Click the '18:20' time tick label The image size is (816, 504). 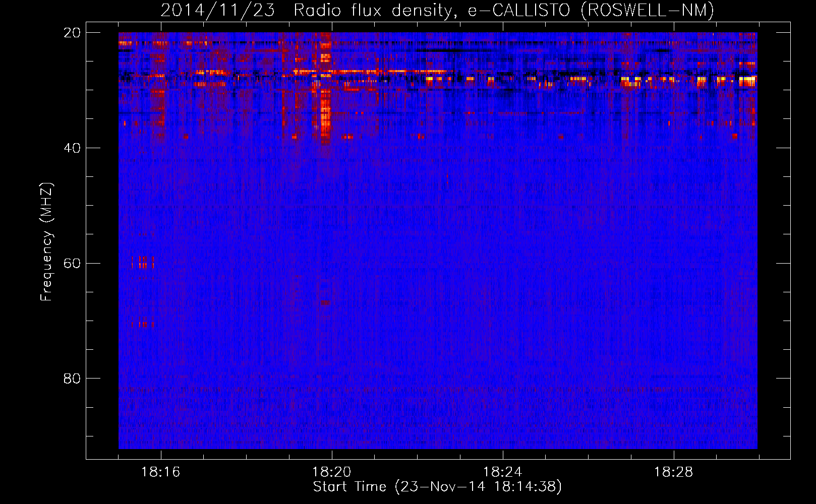[332, 472]
